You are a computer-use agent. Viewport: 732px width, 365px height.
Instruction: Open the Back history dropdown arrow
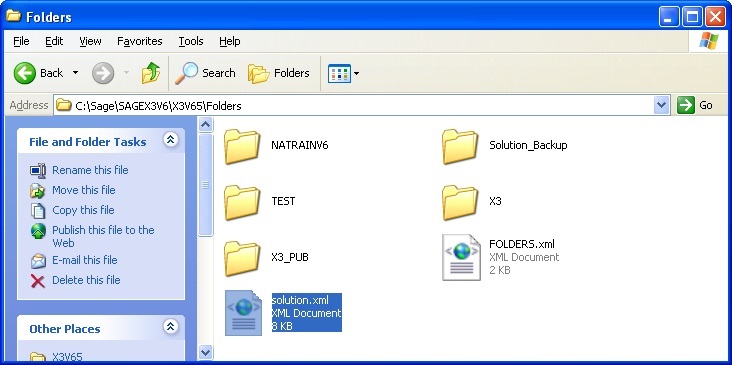click(x=75, y=73)
